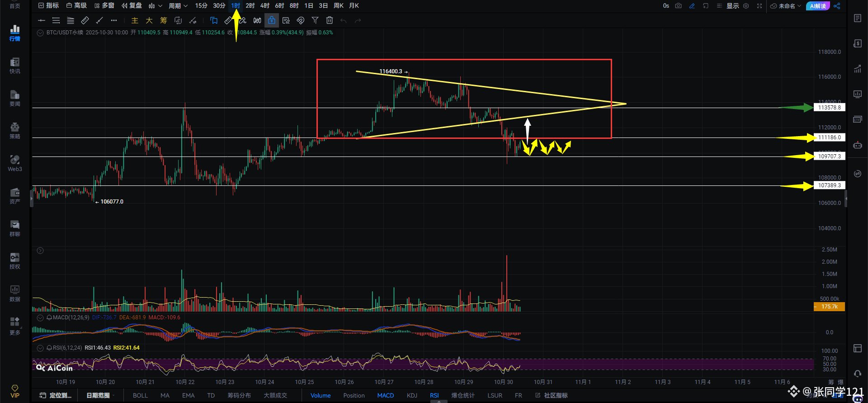Screen dimensions: 868x403
Task: Collapse the MACD indicator panel
Action: click(x=40, y=318)
